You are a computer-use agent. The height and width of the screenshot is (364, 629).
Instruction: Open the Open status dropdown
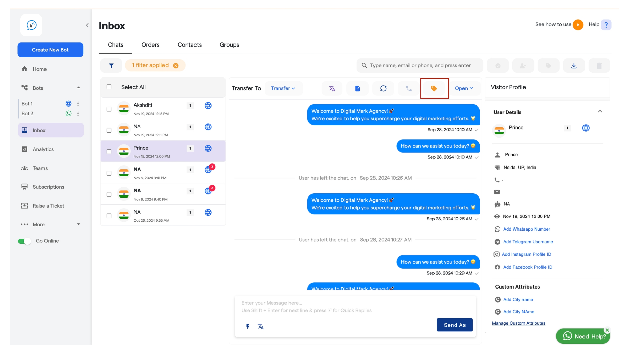(x=464, y=88)
